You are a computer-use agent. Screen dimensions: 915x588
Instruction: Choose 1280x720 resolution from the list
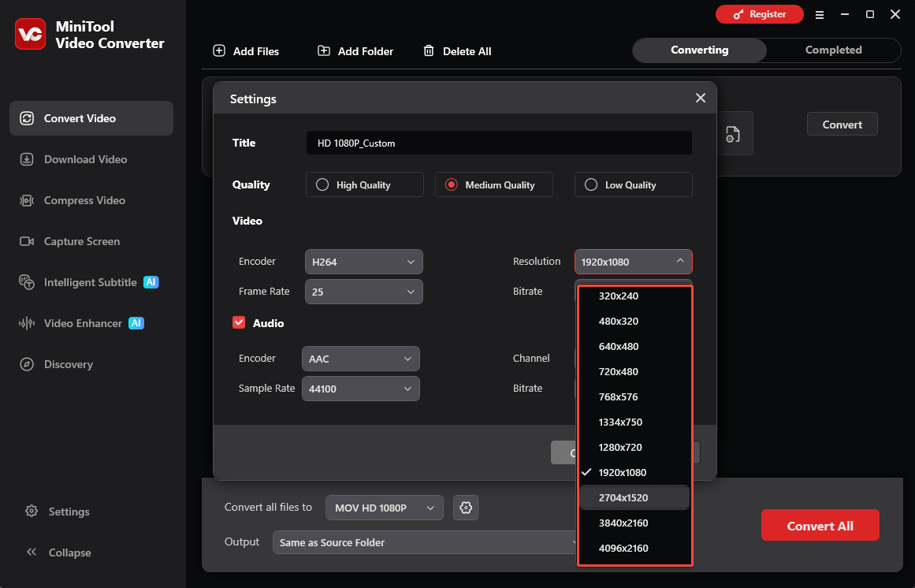[x=634, y=447]
